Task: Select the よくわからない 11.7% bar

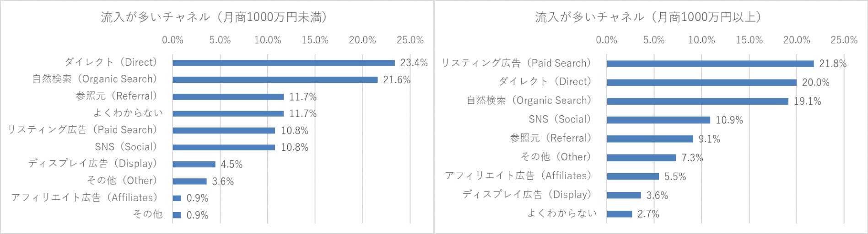Action: point(228,114)
